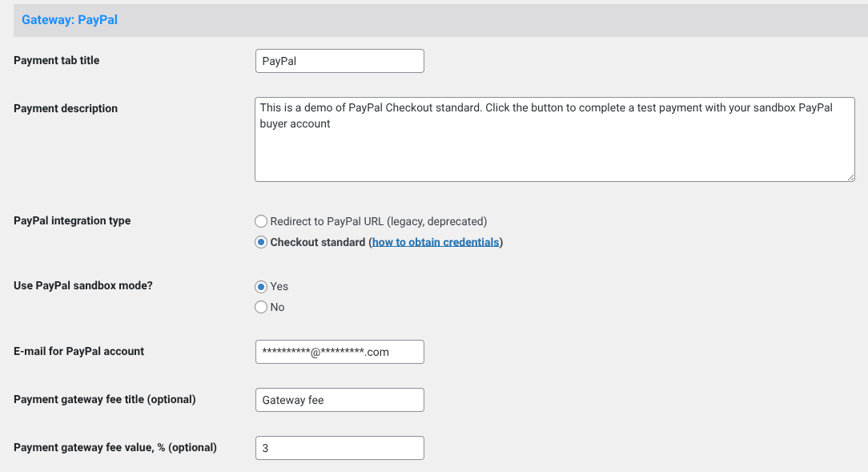
Task: Enable sandbox mode with 'Yes' radio
Action: tap(261, 286)
